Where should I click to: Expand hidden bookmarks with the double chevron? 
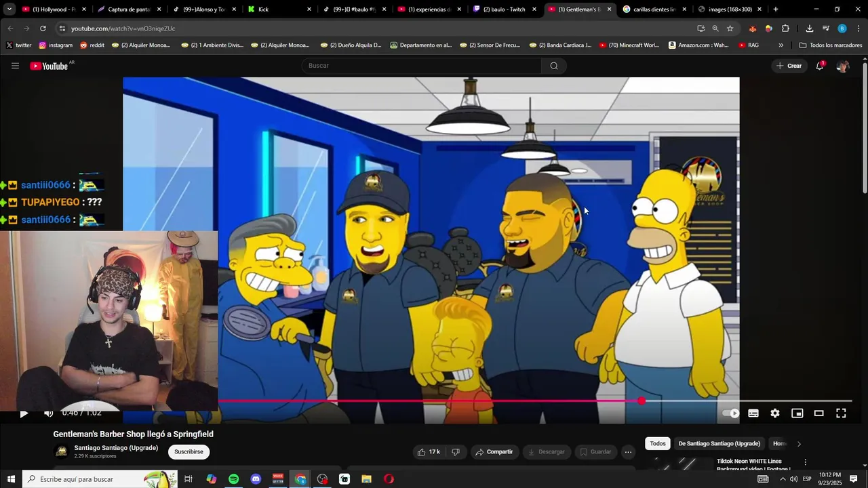[781, 45]
